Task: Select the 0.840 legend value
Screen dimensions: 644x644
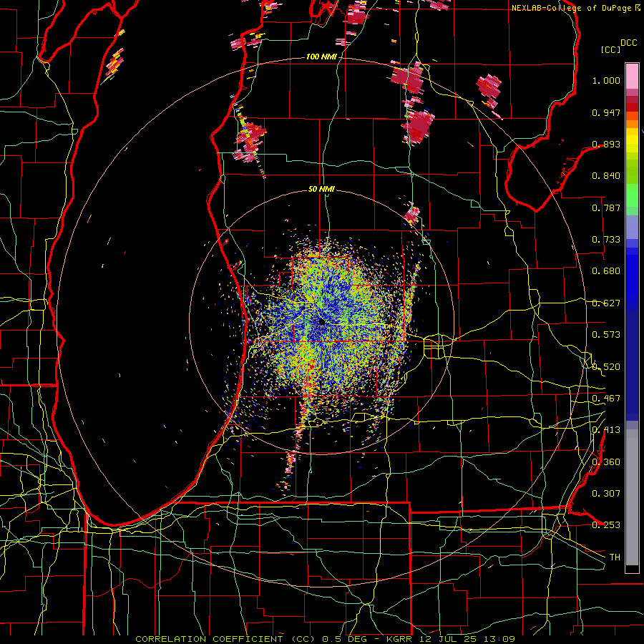Action: [606, 176]
